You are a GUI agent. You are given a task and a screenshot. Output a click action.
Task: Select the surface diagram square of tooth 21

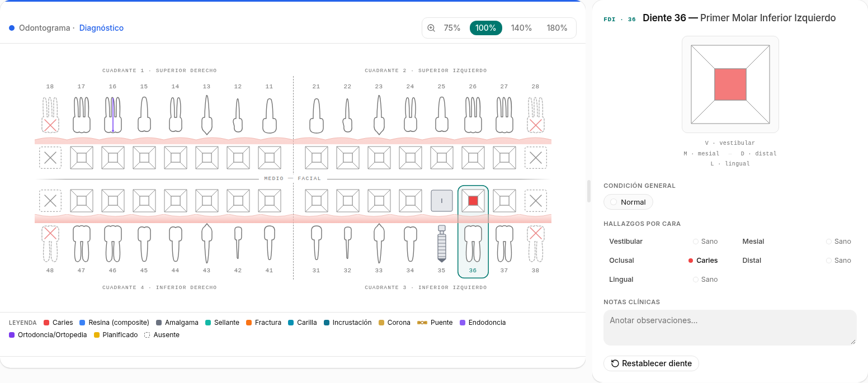click(317, 158)
